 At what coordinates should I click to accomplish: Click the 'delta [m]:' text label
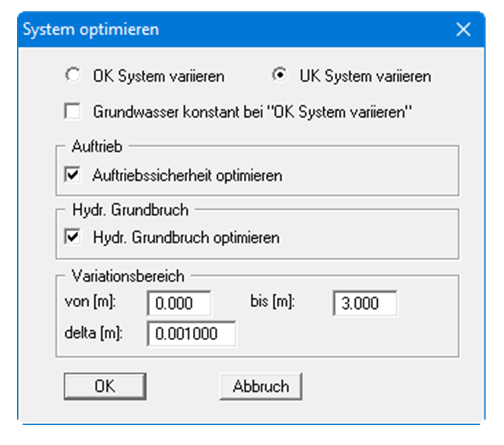coord(93,333)
